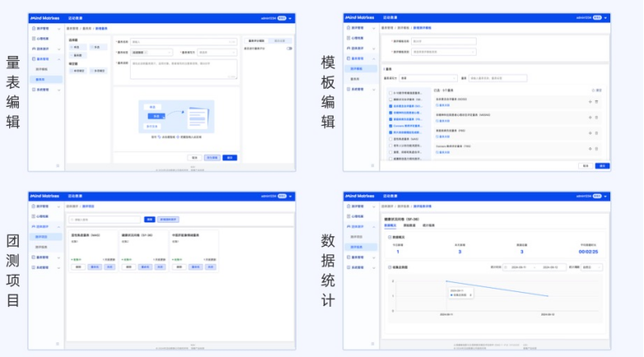Open the period dropdown right of the date range
644x357 pixels.
(x=592, y=267)
